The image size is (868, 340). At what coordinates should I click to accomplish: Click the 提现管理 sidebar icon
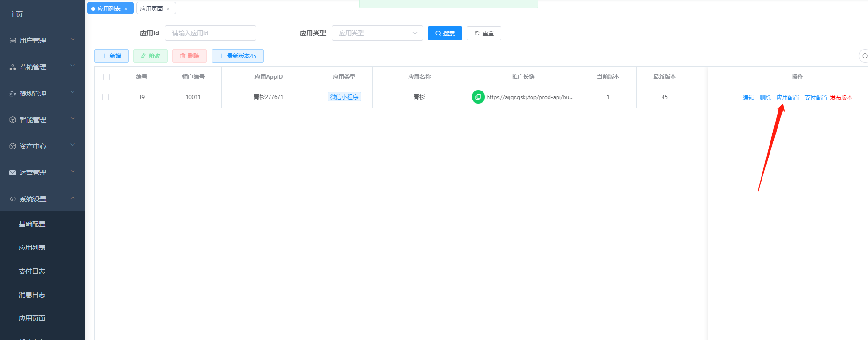click(13, 93)
